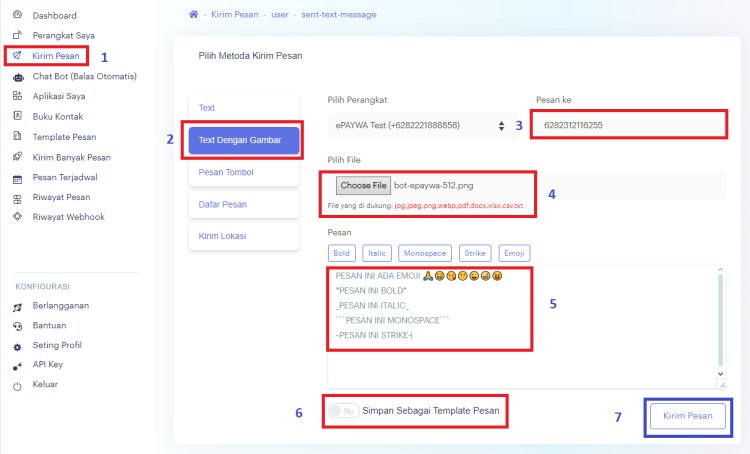Click the Bantuan headset icon
Image resolution: width=750 pixels, height=454 pixels.
point(18,326)
